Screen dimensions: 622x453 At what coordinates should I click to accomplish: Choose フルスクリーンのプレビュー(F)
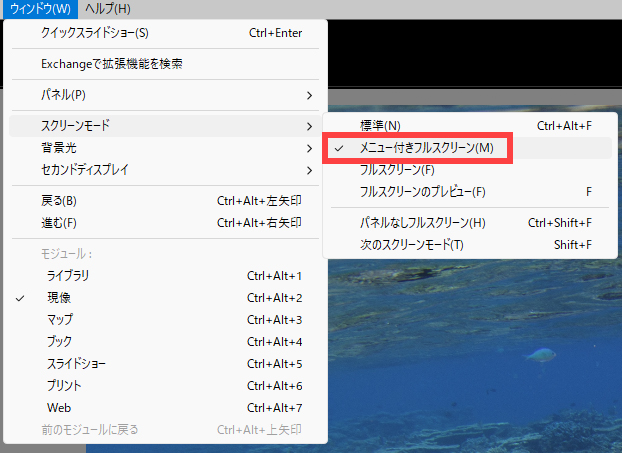422,192
